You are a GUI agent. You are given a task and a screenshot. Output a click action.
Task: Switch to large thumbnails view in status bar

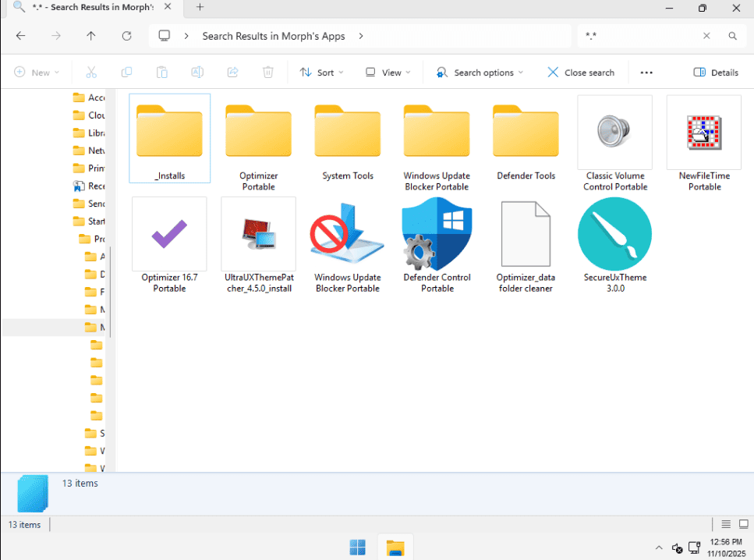point(744,524)
